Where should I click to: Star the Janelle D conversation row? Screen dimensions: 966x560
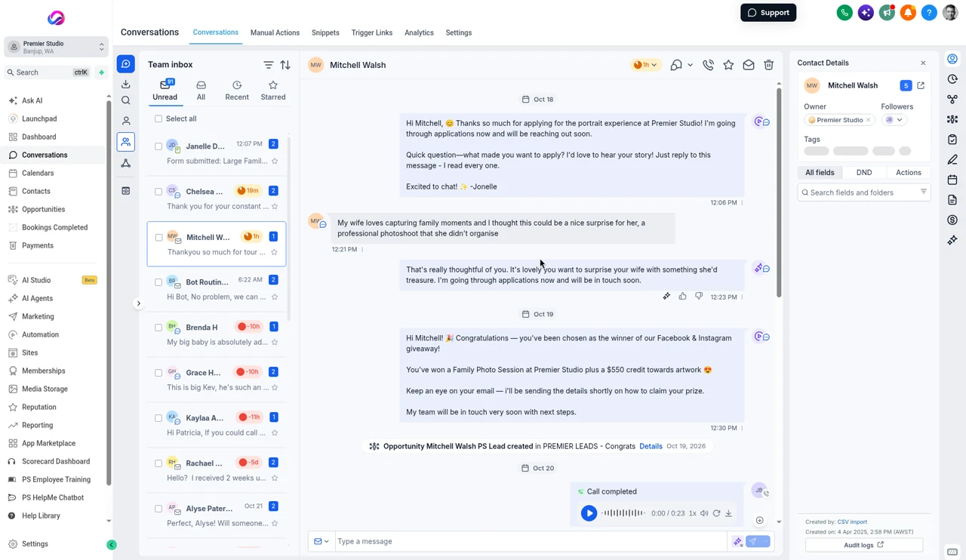pyautogui.click(x=275, y=161)
